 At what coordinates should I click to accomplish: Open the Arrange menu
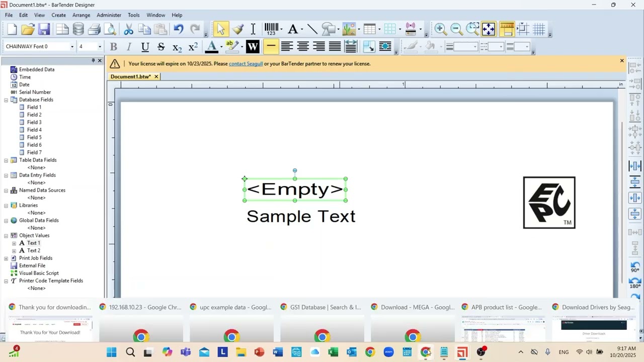click(x=81, y=15)
